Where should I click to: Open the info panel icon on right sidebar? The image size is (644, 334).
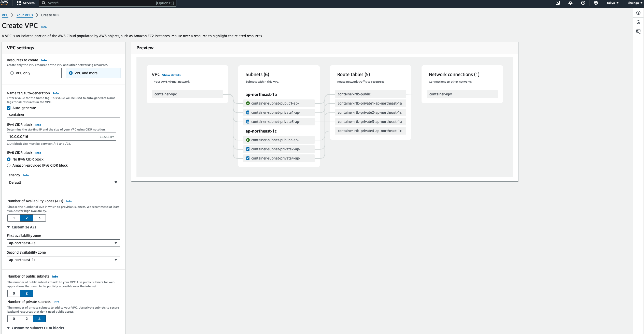(x=638, y=13)
